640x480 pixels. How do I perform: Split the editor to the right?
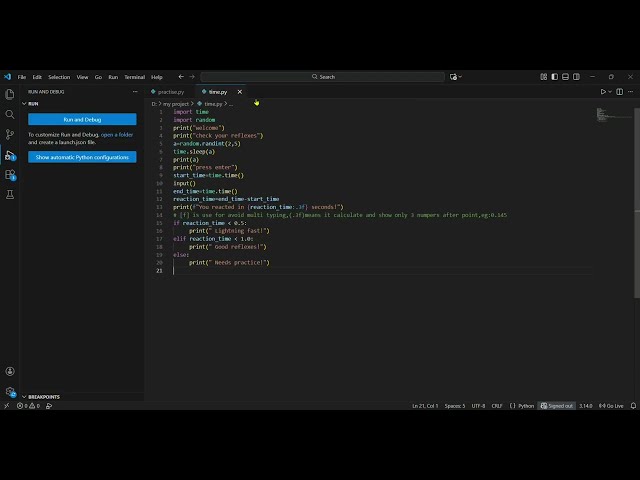[620, 92]
